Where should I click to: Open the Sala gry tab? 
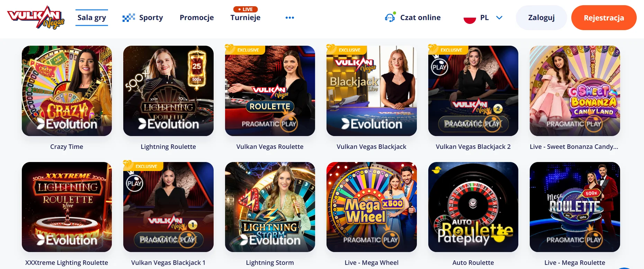tap(92, 17)
